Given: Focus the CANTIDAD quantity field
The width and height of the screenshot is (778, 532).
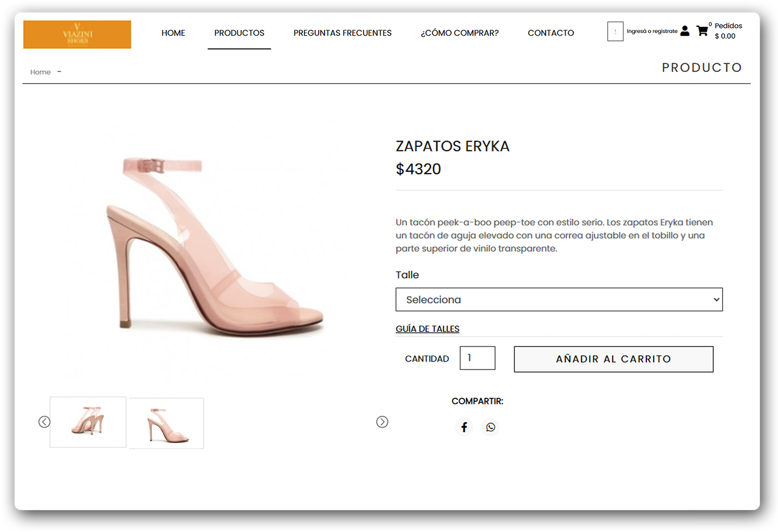Looking at the screenshot, I should [x=477, y=358].
